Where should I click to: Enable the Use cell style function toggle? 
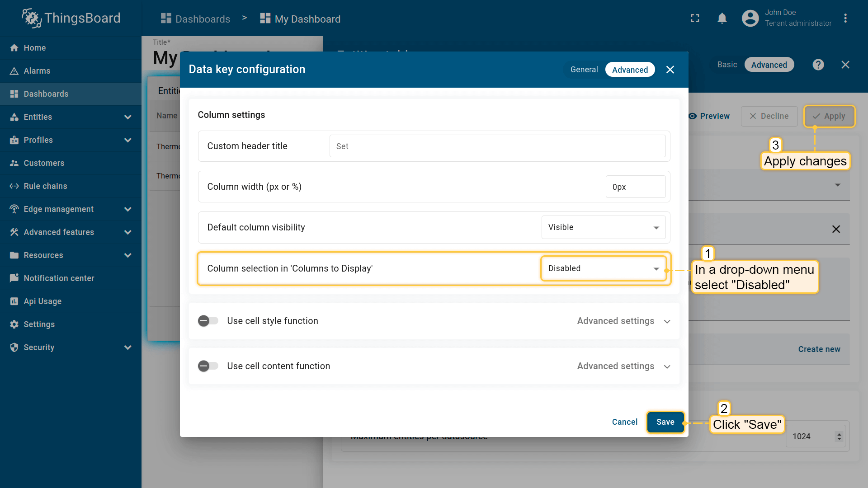208,321
